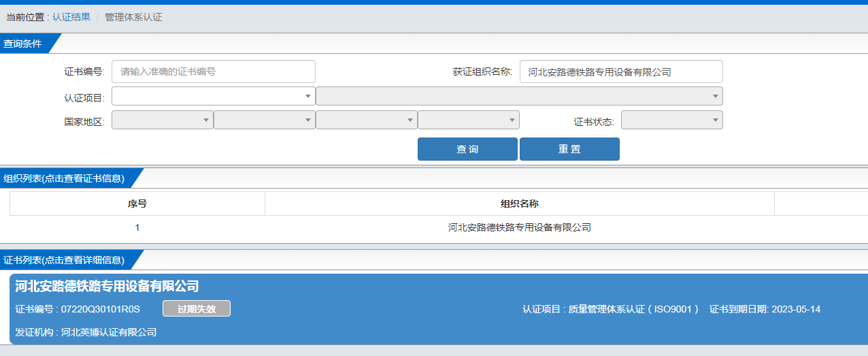The height and width of the screenshot is (356, 868).
Task: Open the first 国家地区 dropdown
Action: point(163,120)
